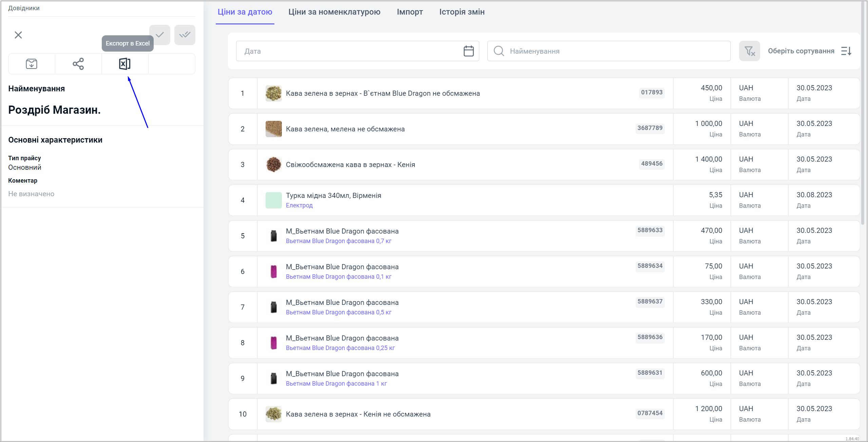Clear filters with the funnel icon
This screenshot has height=442, width=868.
(x=749, y=51)
